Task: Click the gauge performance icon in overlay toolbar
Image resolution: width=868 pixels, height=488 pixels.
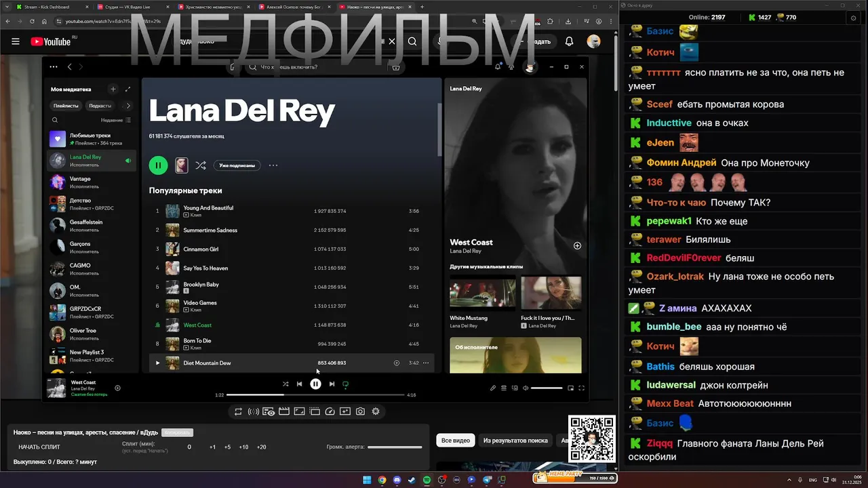Action: pyautogui.click(x=330, y=411)
